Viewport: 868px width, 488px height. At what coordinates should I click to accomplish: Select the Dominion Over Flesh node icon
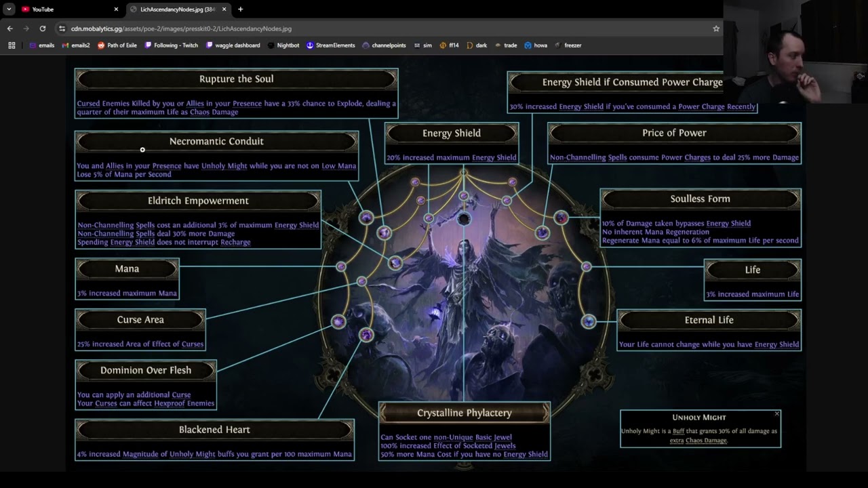338,321
